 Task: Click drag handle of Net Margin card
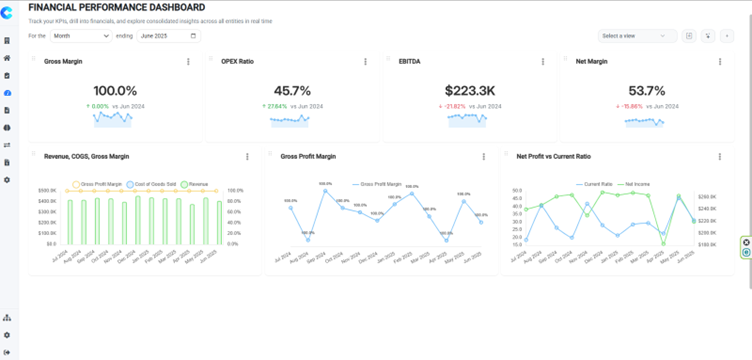click(x=565, y=58)
